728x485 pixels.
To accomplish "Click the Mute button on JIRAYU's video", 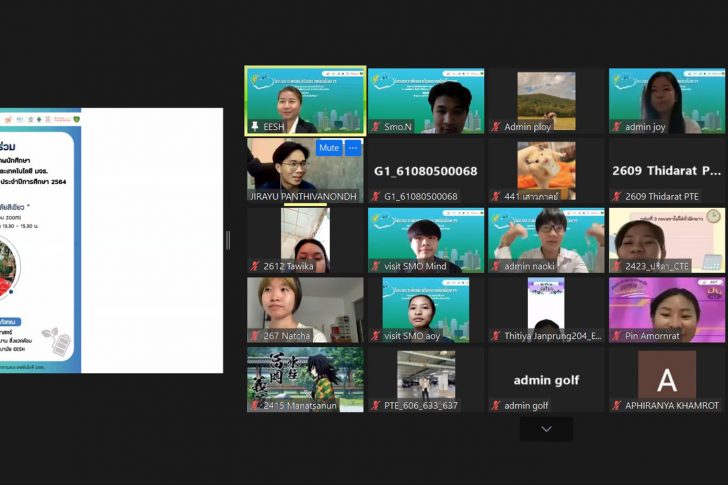I will (329, 148).
